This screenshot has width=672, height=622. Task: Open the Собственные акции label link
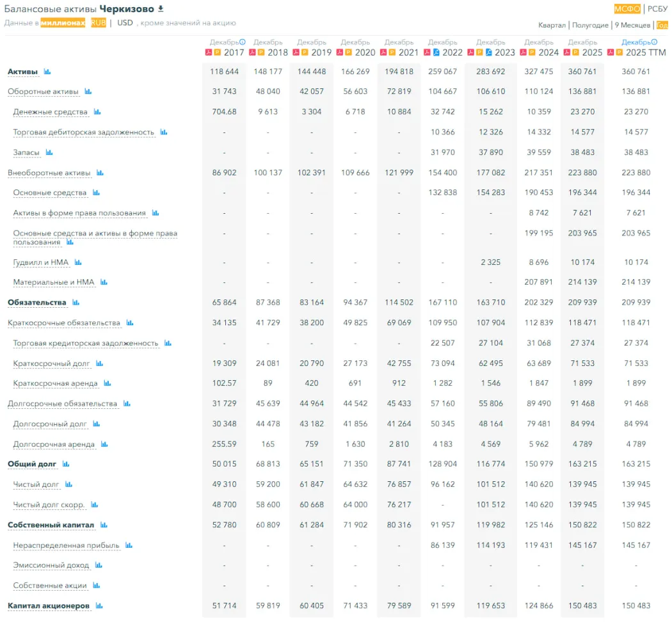[x=50, y=586]
